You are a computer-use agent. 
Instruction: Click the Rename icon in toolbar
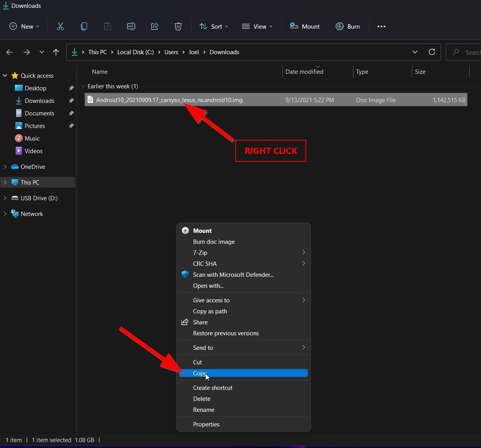click(x=131, y=26)
